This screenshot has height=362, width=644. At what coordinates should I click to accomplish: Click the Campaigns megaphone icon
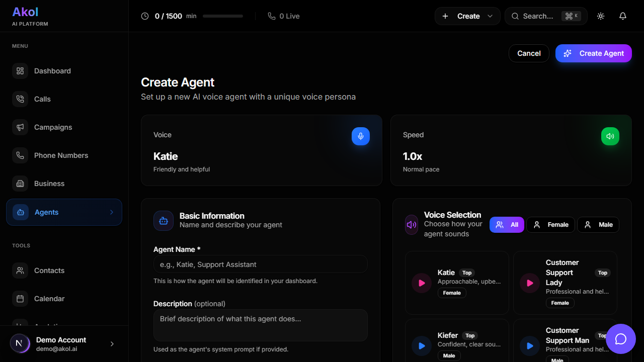pos(20,127)
